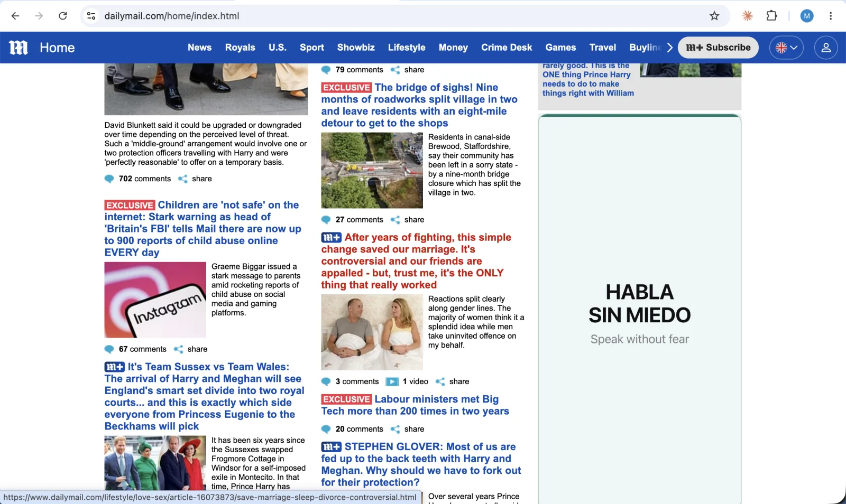Open the Royals section
This screenshot has height=504, width=846.
point(240,48)
